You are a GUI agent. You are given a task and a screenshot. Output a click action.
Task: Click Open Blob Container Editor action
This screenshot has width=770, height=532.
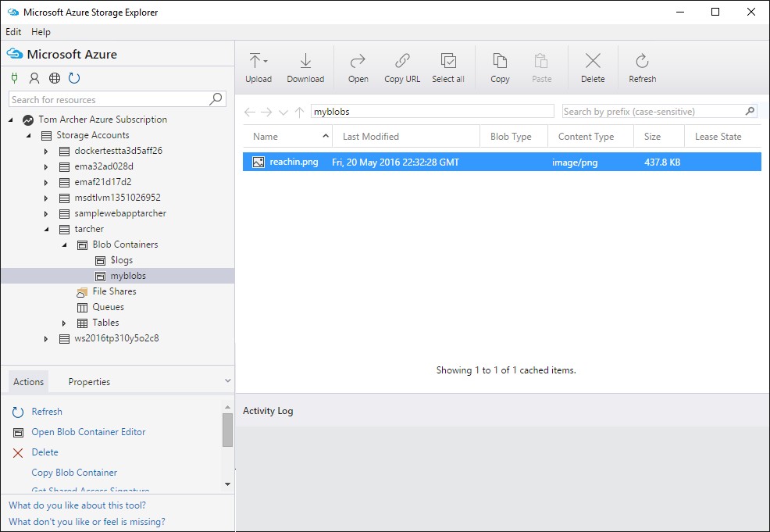tap(88, 432)
